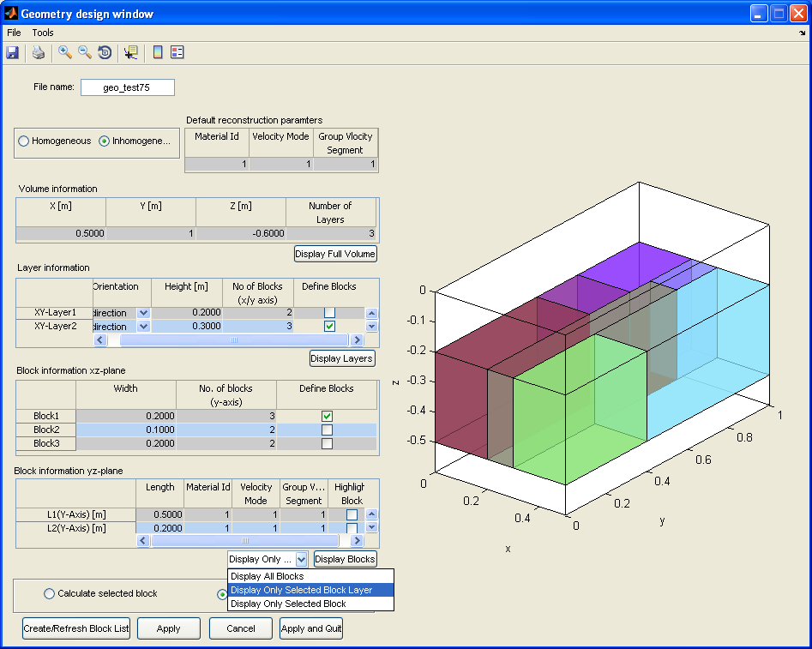Click the Z [m] value -0.6000 cell
Screen dimensions: 812x649
click(241, 233)
